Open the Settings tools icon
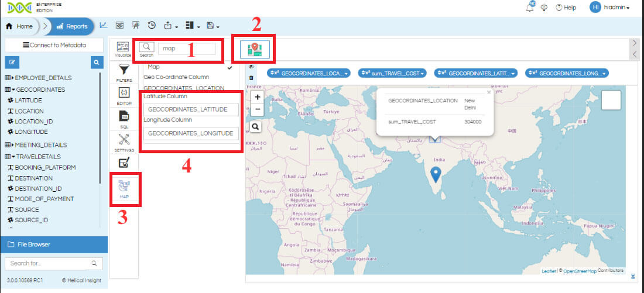 [x=124, y=143]
